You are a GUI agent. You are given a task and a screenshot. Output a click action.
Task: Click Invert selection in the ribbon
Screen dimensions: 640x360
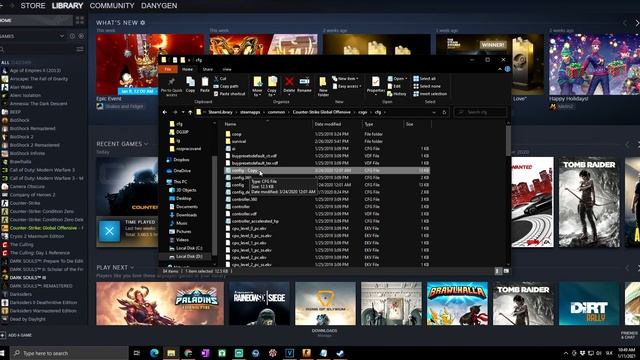(x=430, y=94)
